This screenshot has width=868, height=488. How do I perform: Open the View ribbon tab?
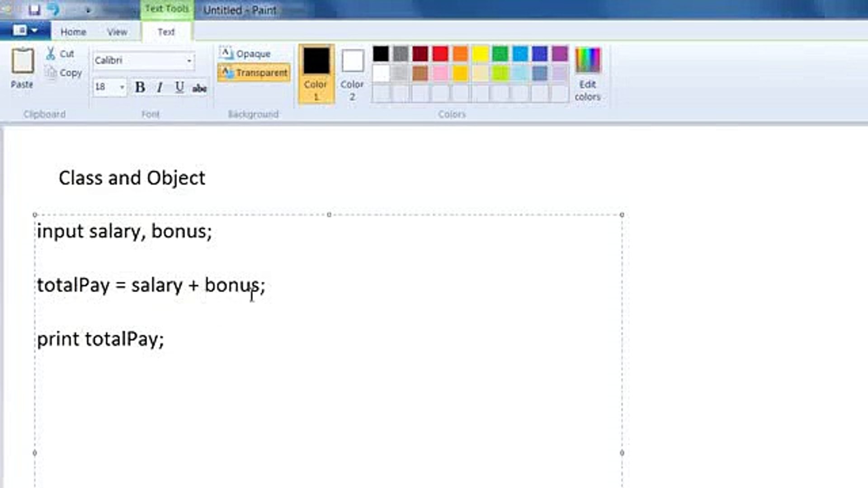point(117,32)
